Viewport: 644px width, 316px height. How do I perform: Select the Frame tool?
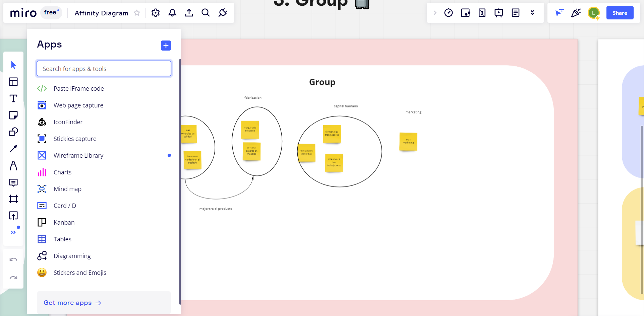click(x=13, y=199)
